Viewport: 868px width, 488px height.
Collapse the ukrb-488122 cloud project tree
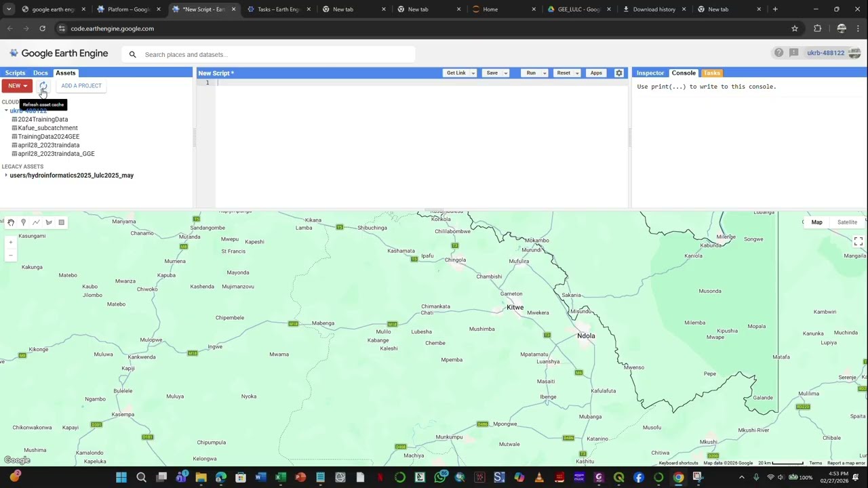(6, 110)
